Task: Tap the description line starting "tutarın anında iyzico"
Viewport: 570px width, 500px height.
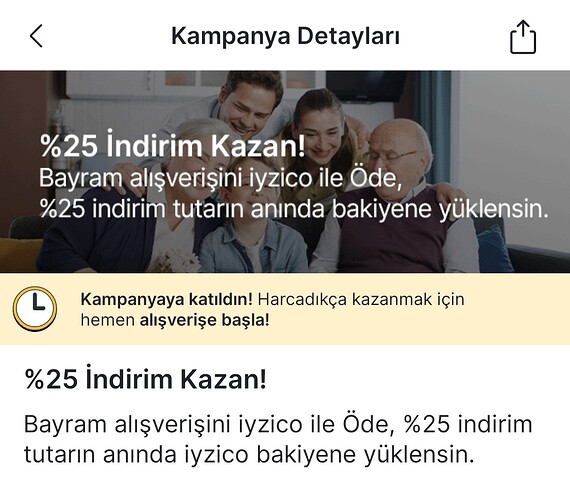Action: click(x=249, y=455)
